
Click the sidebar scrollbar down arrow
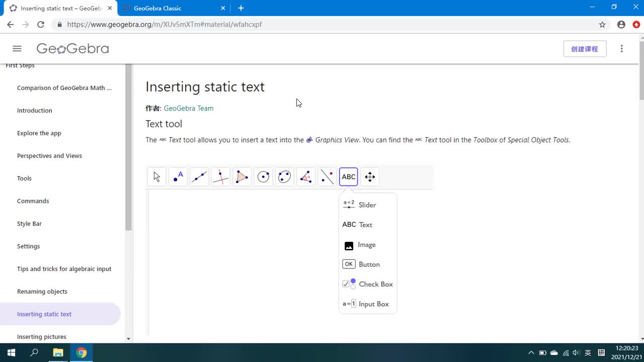[128, 339]
